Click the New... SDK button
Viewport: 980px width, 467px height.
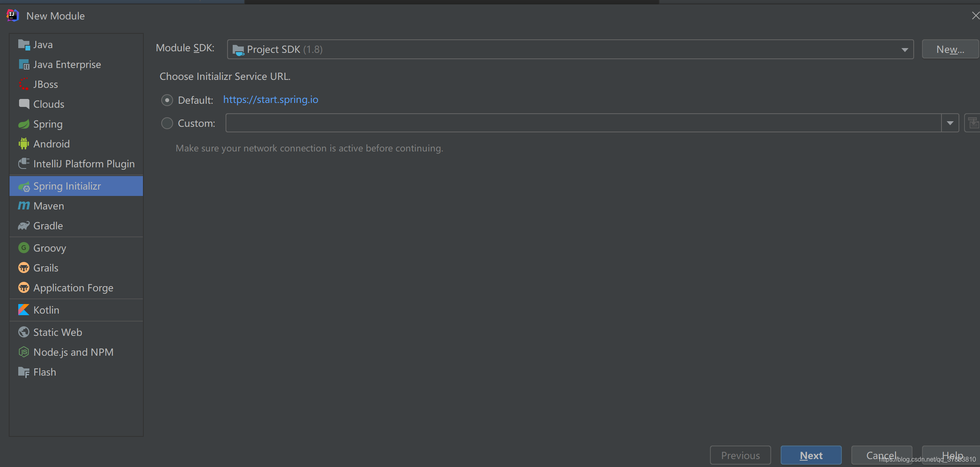pos(950,49)
